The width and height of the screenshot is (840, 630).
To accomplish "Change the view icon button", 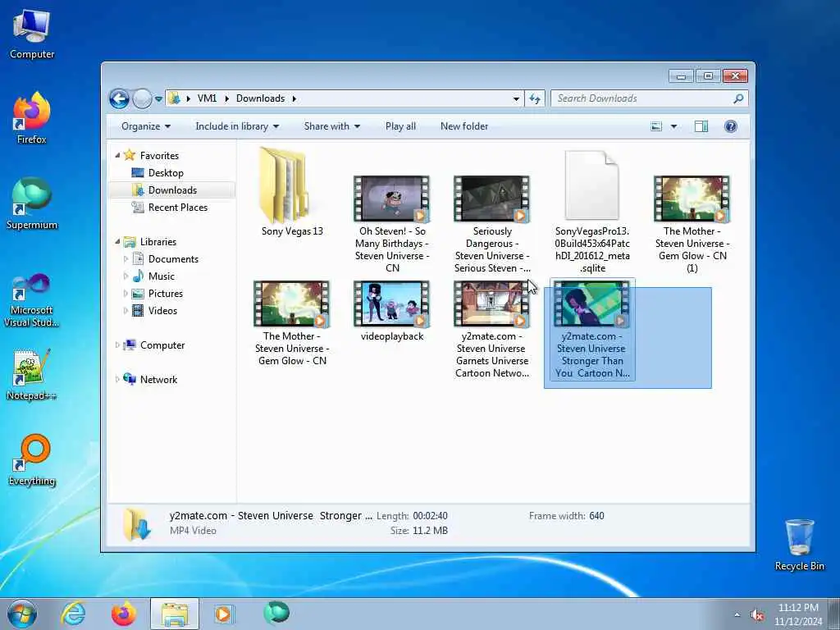I will coord(656,126).
